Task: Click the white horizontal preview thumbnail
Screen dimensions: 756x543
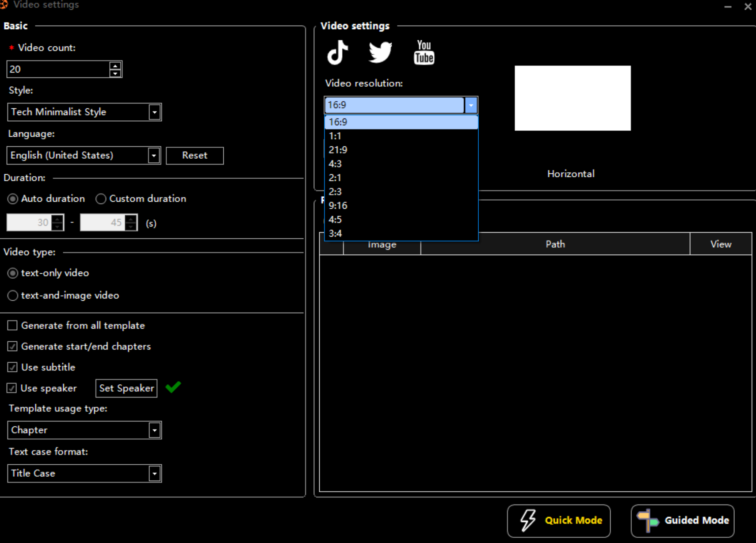Action: click(x=573, y=98)
